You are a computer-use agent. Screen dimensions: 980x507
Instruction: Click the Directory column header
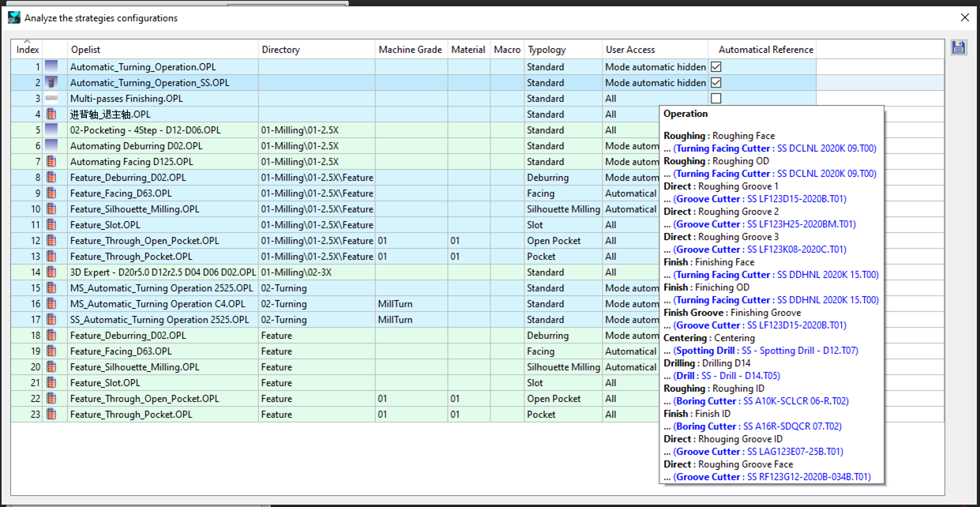pos(316,49)
